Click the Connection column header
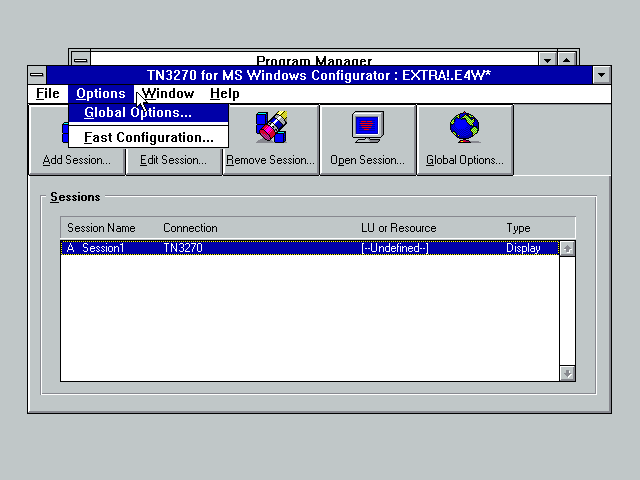 (x=190, y=228)
